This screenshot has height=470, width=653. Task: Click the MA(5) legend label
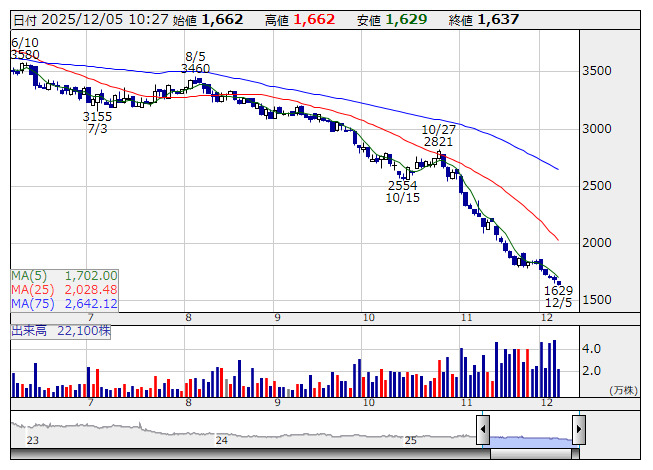click(64, 276)
